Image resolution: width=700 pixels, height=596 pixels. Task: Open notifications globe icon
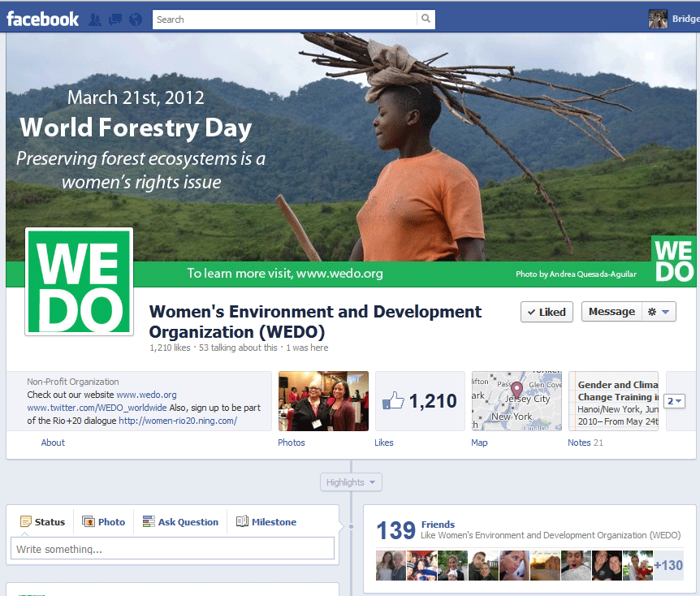(135, 19)
